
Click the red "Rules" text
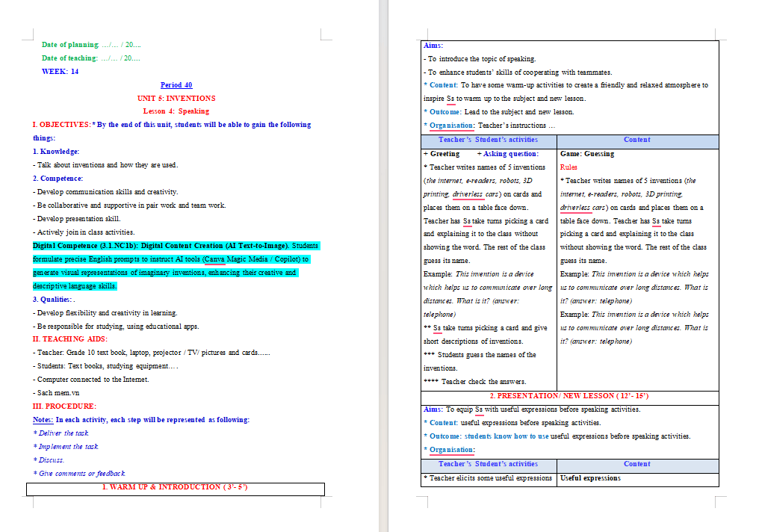[x=569, y=167]
